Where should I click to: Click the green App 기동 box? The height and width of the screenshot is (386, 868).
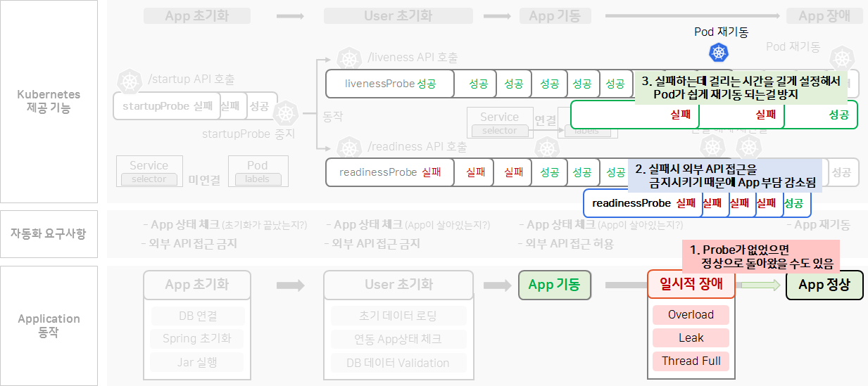pos(554,285)
